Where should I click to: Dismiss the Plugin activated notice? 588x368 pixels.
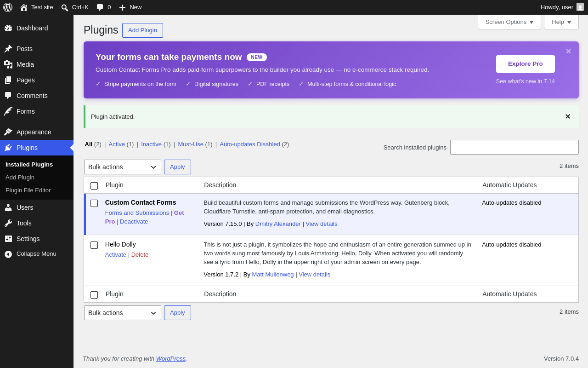568,116
